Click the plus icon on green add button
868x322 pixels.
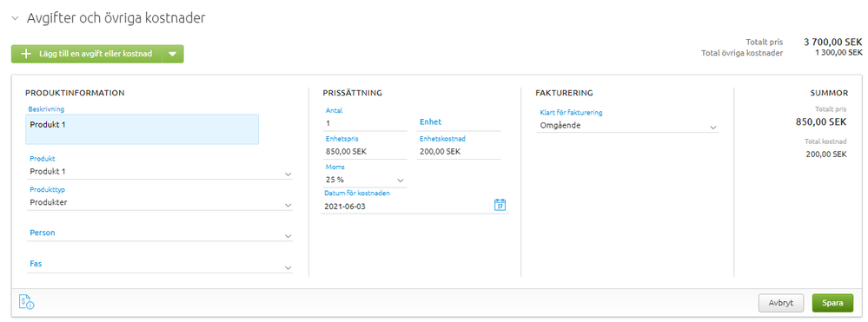tap(26, 54)
